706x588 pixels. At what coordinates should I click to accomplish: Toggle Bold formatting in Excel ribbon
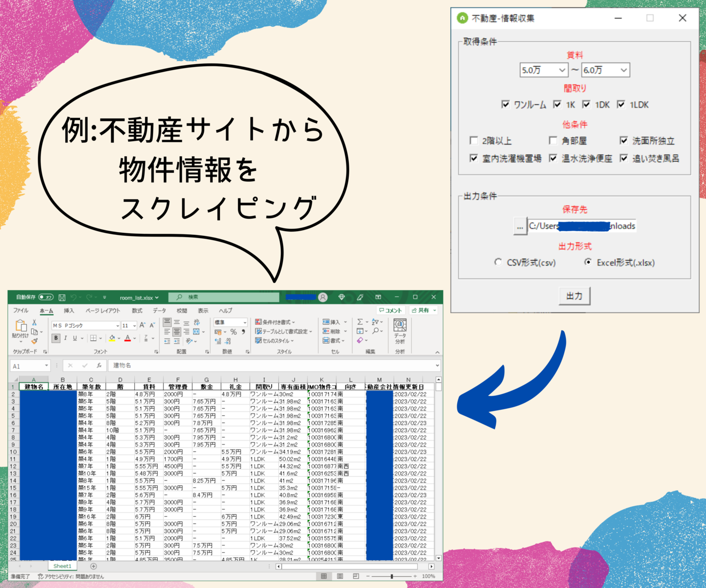tap(56, 338)
